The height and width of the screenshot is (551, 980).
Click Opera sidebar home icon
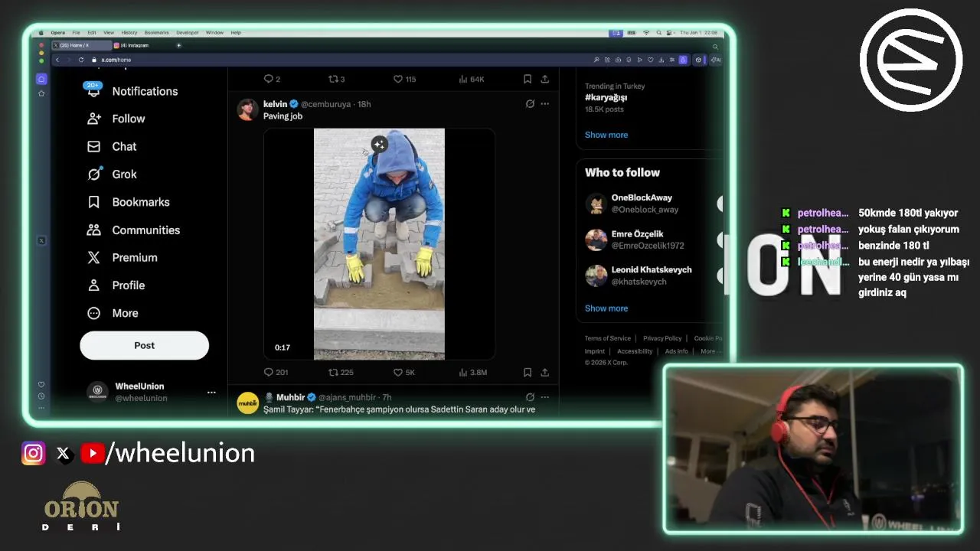(x=41, y=79)
